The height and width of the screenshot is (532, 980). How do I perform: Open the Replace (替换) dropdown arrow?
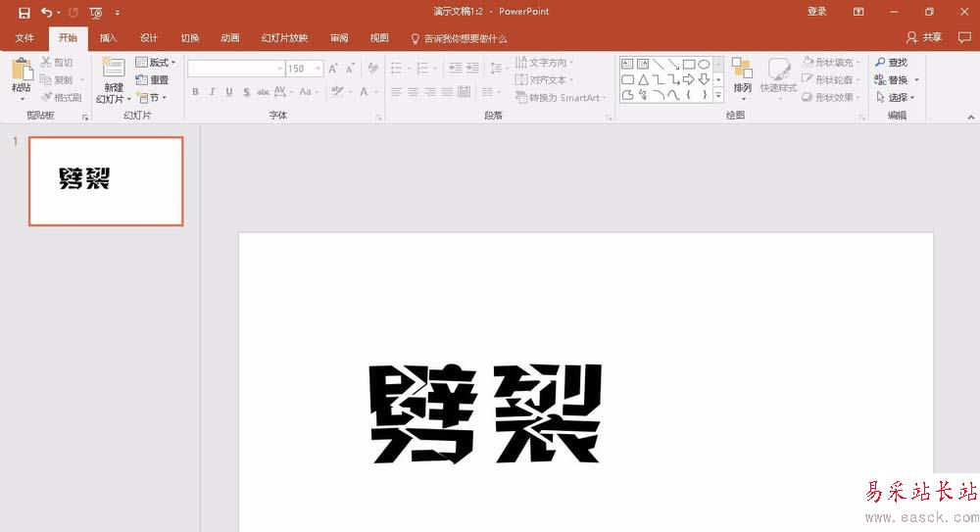pyautogui.click(x=917, y=80)
